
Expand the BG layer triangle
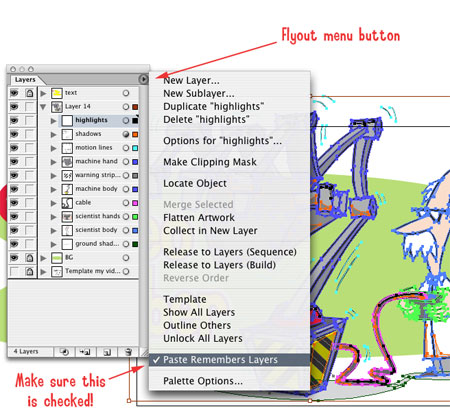[x=43, y=258]
